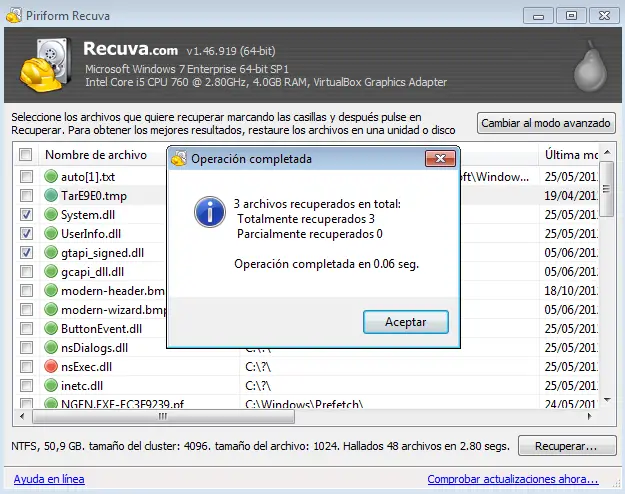Click the Piriform pear logo

coord(590,66)
